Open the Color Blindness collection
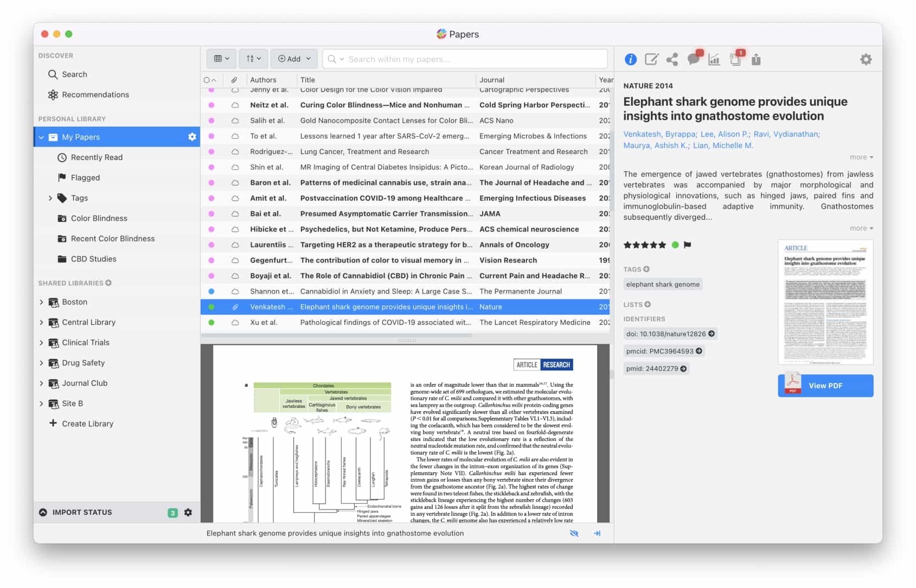Image resolution: width=916 pixels, height=588 pixels. [x=93, y=218]
